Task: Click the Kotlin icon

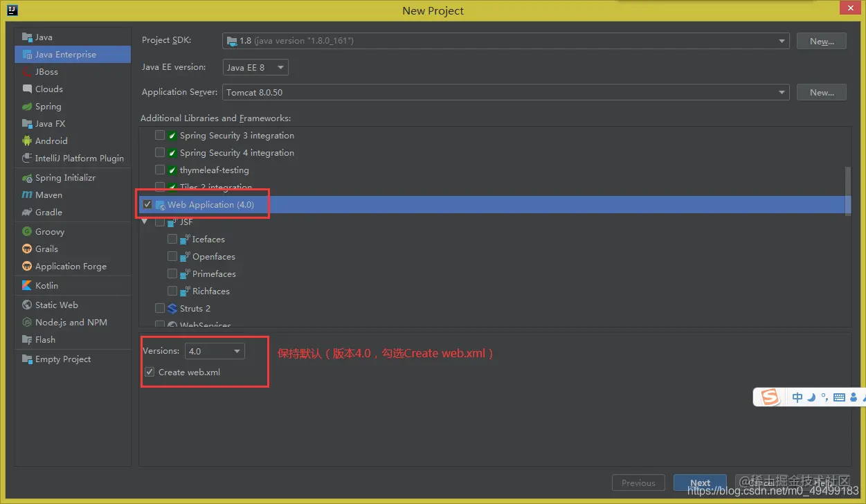Action: [x=27, y=286]
